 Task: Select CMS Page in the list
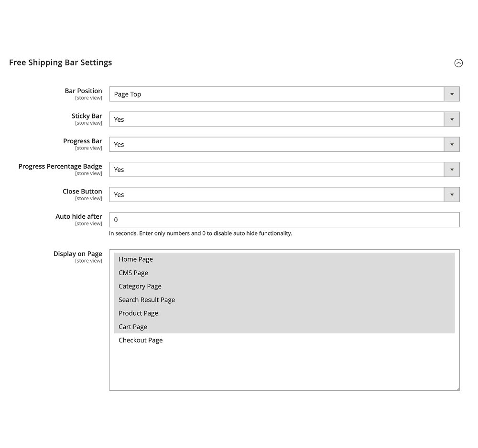284,273
